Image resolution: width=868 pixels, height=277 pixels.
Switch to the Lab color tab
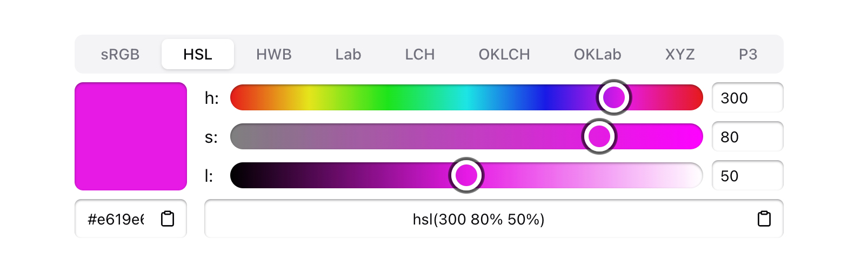tap(348, 54)
